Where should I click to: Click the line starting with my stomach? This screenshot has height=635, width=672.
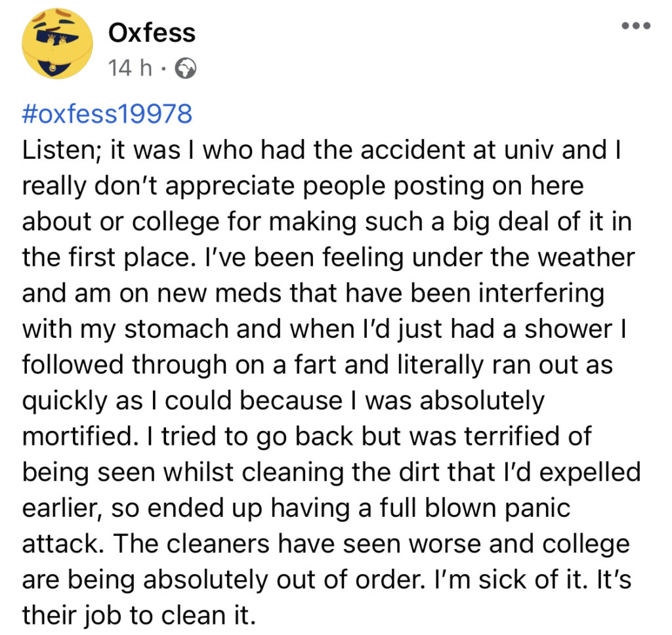point(324,329)
